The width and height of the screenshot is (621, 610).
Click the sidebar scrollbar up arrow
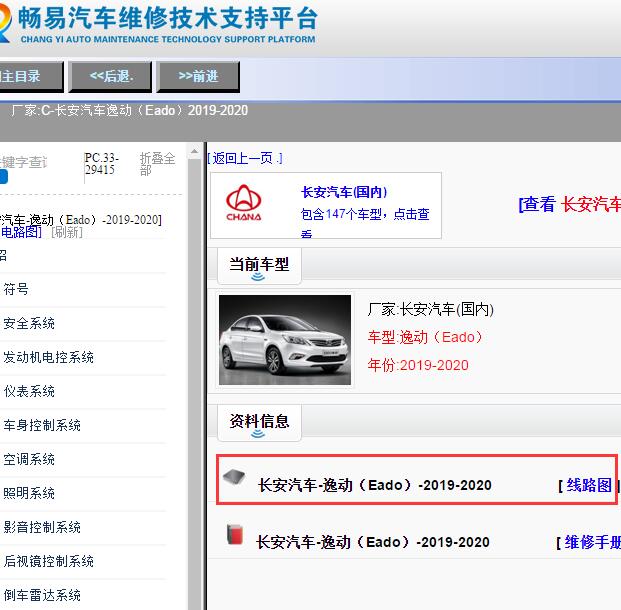(194, 152)
